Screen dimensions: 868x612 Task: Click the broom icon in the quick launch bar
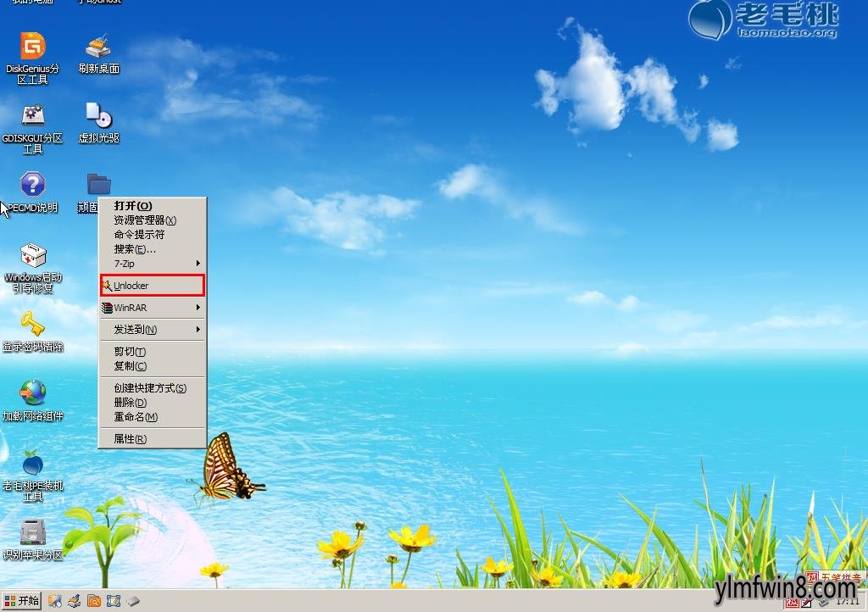[x=75, y=601]
